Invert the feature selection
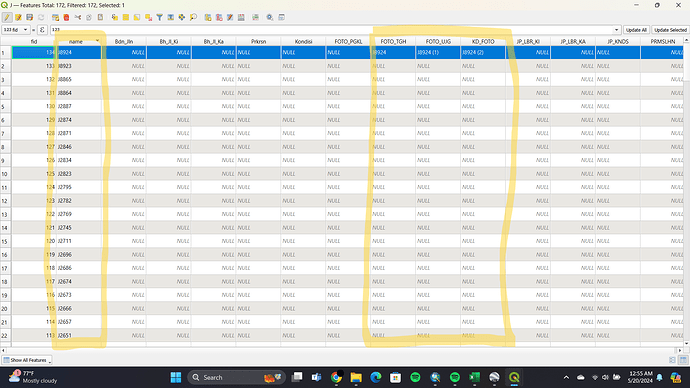The image size is (690, 388). [137, 18]
